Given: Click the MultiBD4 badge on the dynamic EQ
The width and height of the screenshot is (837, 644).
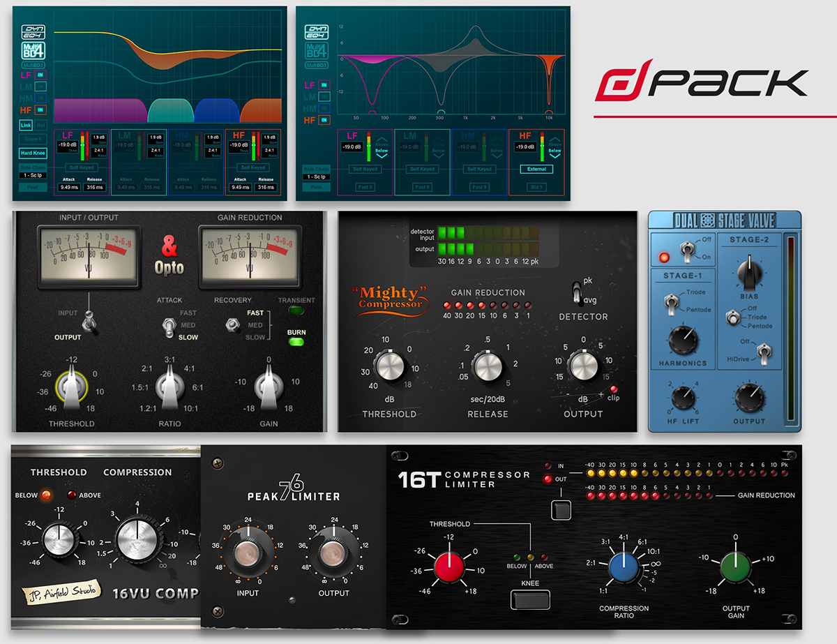Looking at the screenshot, I should pos(33,51).
